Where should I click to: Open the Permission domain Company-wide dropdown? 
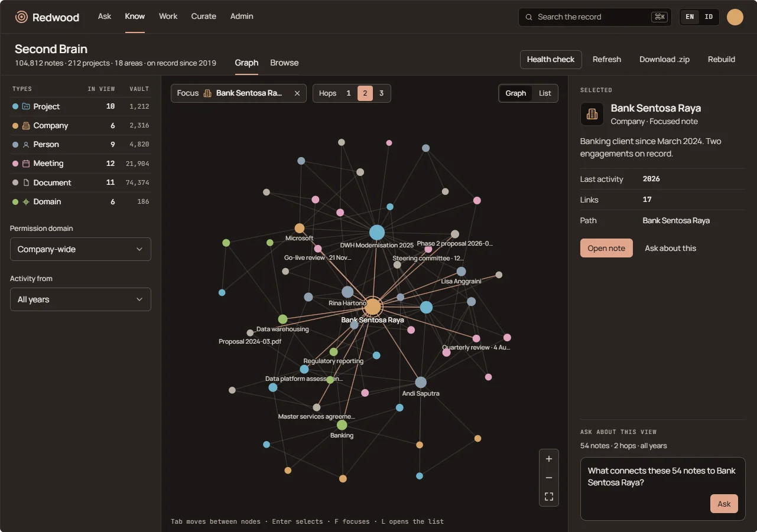click(x=80, y=249)
